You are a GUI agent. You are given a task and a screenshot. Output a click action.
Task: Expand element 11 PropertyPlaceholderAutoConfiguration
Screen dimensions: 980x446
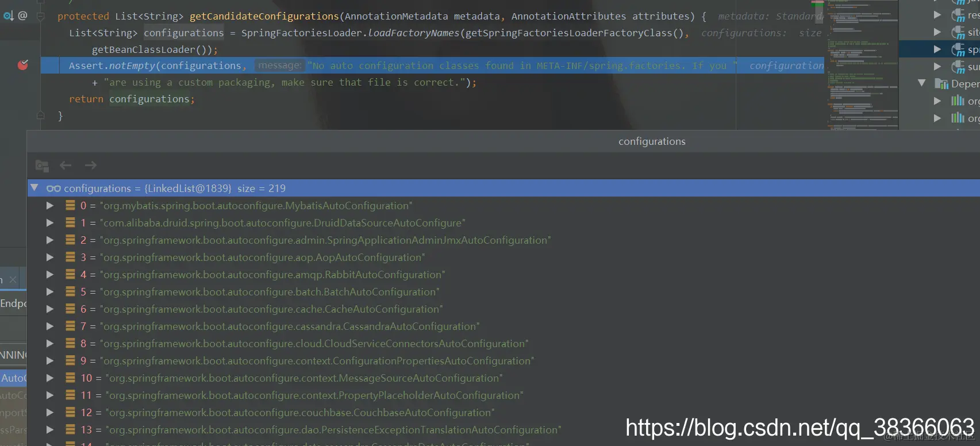(50, 395)
